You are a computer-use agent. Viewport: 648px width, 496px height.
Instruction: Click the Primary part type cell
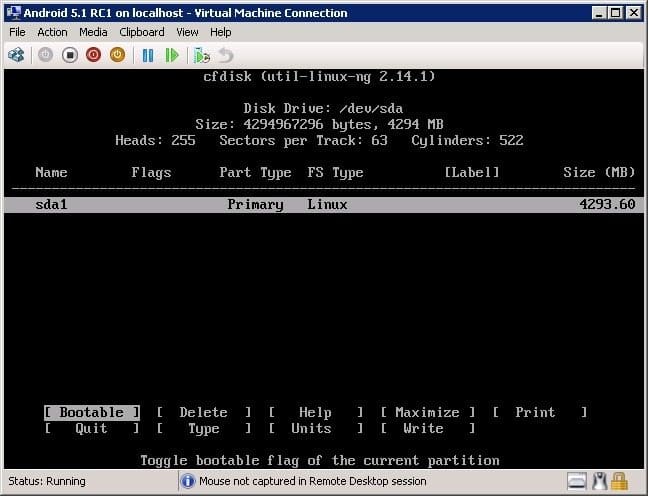[x=255, y=205]
